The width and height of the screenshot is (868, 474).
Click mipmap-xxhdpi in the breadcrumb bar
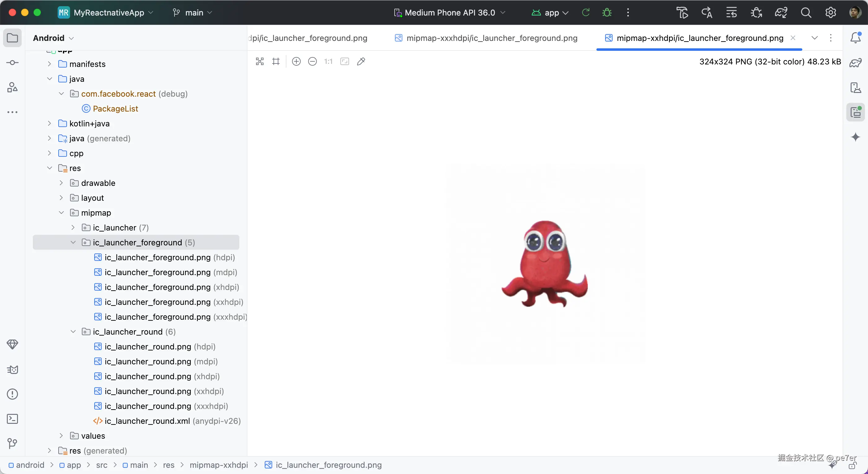click(x=219, y=465)
